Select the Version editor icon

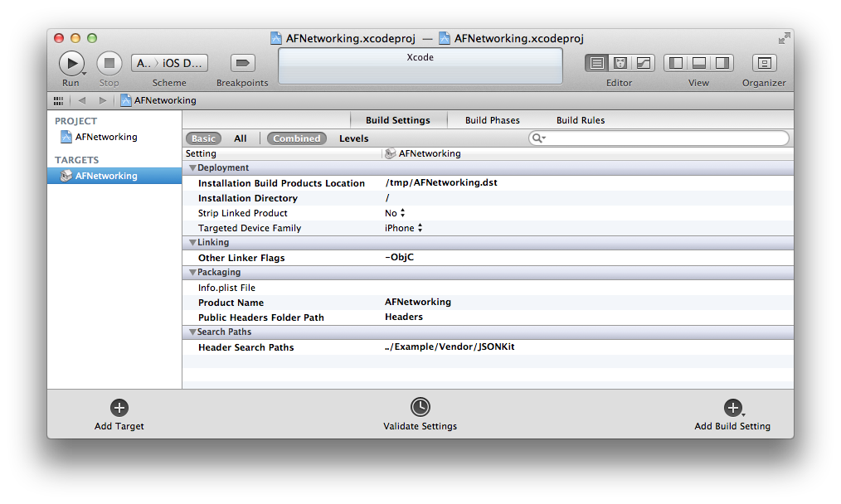click(643, 63)
